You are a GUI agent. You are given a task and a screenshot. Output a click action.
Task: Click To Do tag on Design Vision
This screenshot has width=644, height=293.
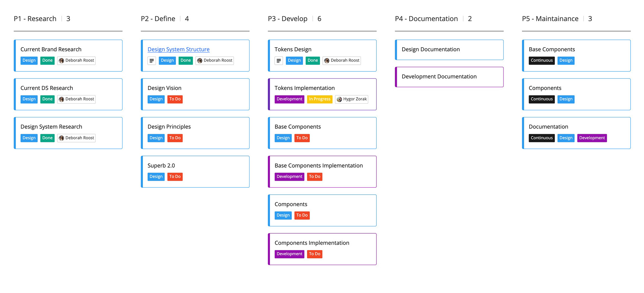pos(175,99)
